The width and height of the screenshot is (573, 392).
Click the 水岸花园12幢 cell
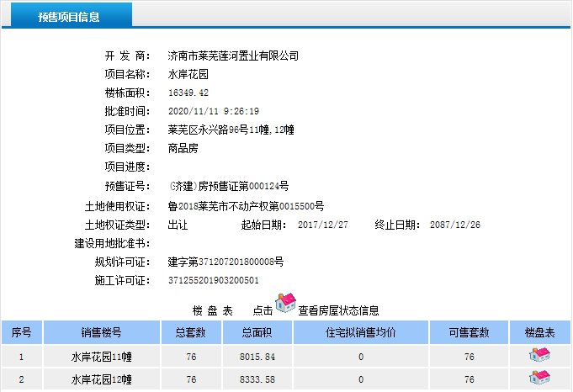(x=102, y=379)
